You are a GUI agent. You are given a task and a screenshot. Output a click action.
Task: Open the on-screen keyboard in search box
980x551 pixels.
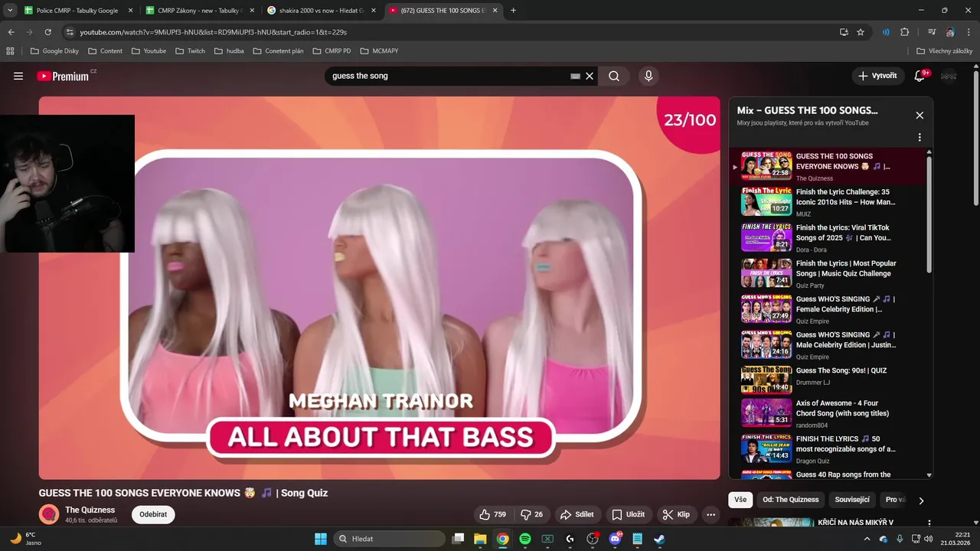[575, 76]
